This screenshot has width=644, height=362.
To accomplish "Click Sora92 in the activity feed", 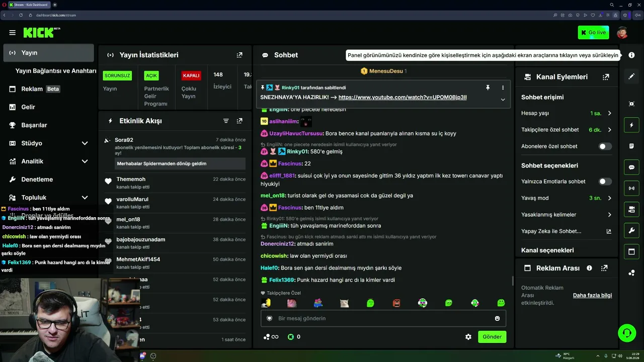I will click(124, 140).
